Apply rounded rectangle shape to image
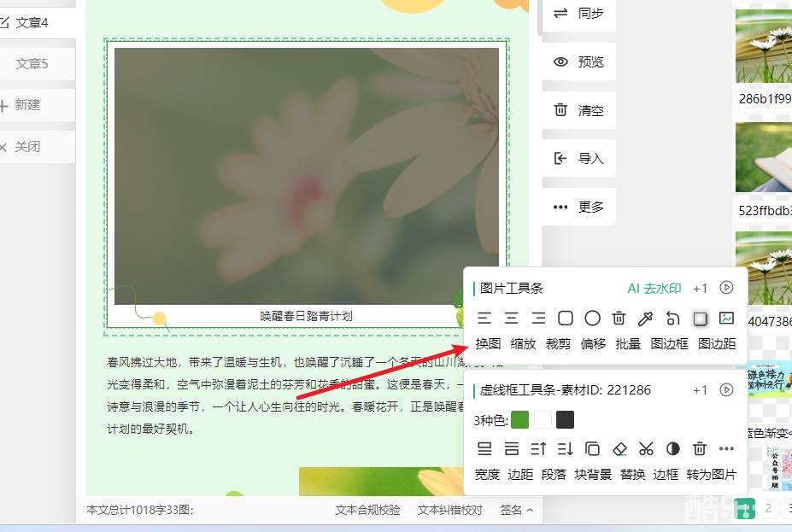This screenshot has height=532, width=792. point(565,319)
